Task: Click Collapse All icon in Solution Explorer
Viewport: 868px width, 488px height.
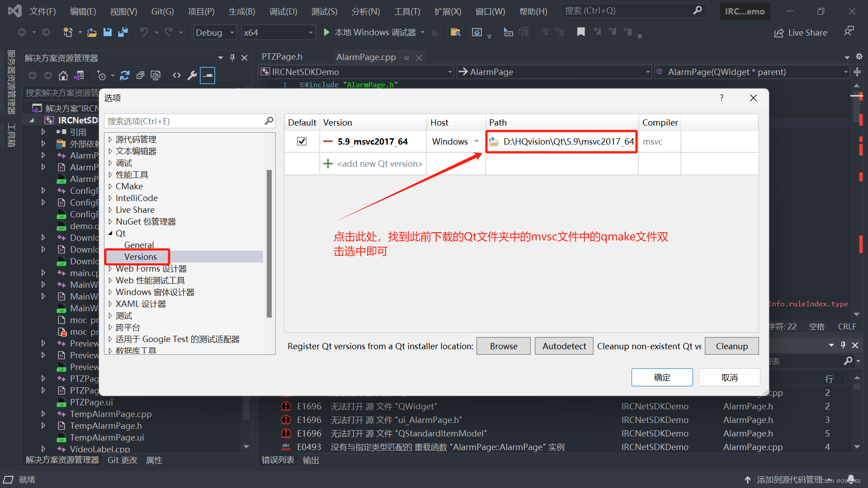Action: [141, 75]
